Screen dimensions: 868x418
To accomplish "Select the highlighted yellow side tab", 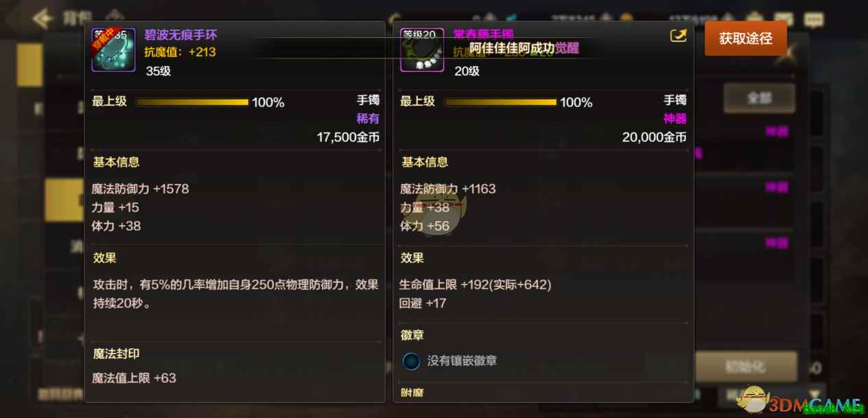I will coord(64,199).
